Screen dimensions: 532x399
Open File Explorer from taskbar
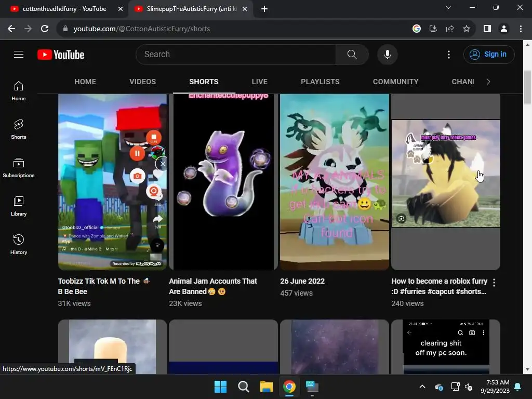pyautogui.click(x=267, y=387)
